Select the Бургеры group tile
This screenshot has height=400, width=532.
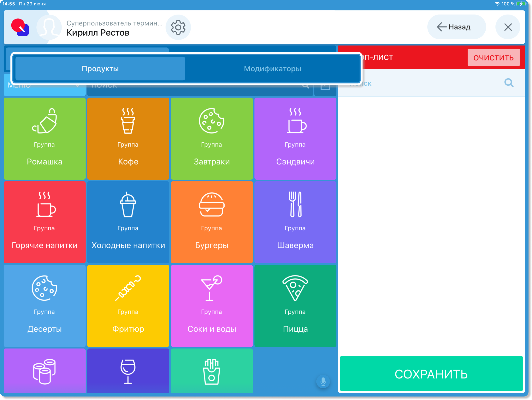pos(212,222)
